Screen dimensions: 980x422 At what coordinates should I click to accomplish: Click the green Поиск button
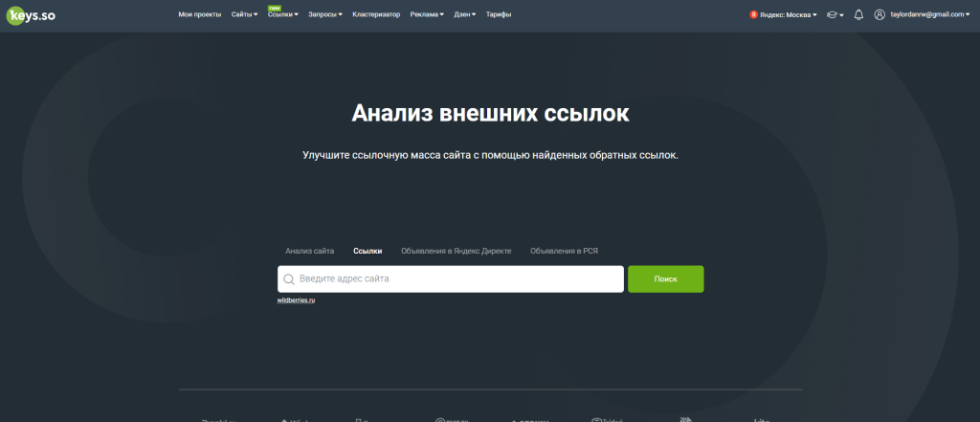pyautogui.click(x=666, y=278)
